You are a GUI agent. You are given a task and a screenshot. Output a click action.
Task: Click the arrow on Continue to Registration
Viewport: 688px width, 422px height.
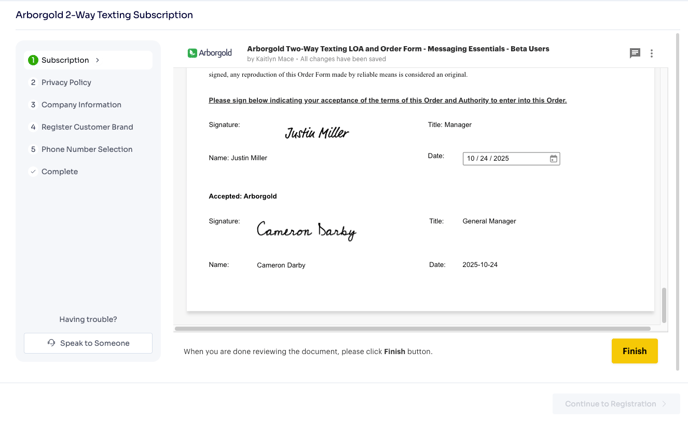(x=664, y=404)
